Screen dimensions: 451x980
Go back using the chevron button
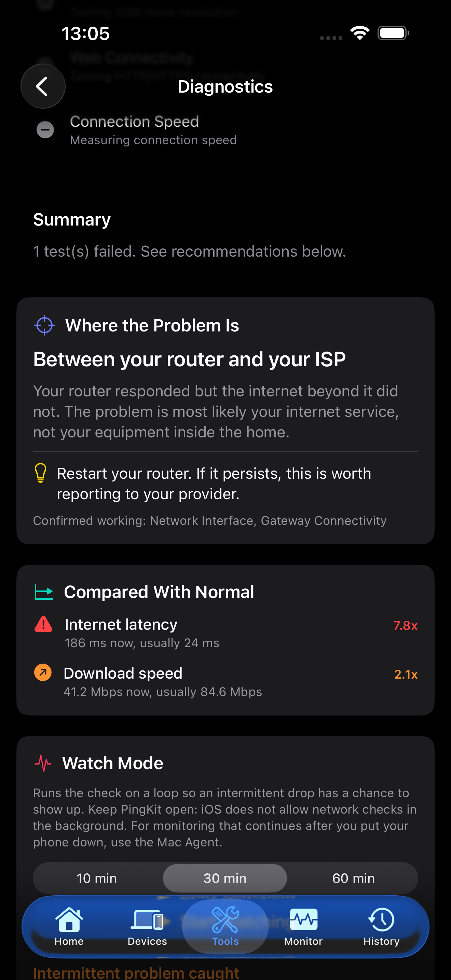pos(43,86)
